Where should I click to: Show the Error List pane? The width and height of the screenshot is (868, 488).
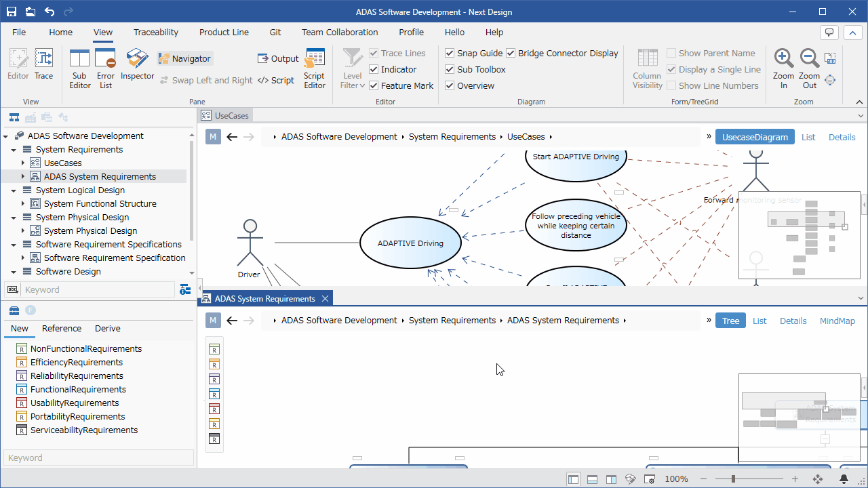point(106,68)
